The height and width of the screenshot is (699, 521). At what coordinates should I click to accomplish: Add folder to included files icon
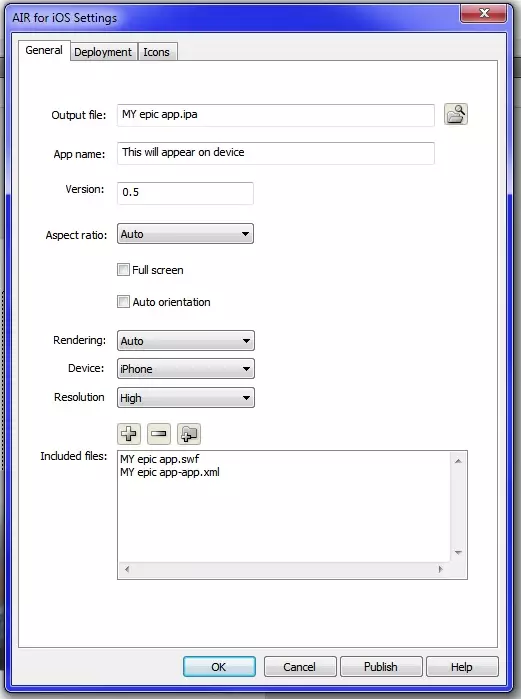point(189,434)
